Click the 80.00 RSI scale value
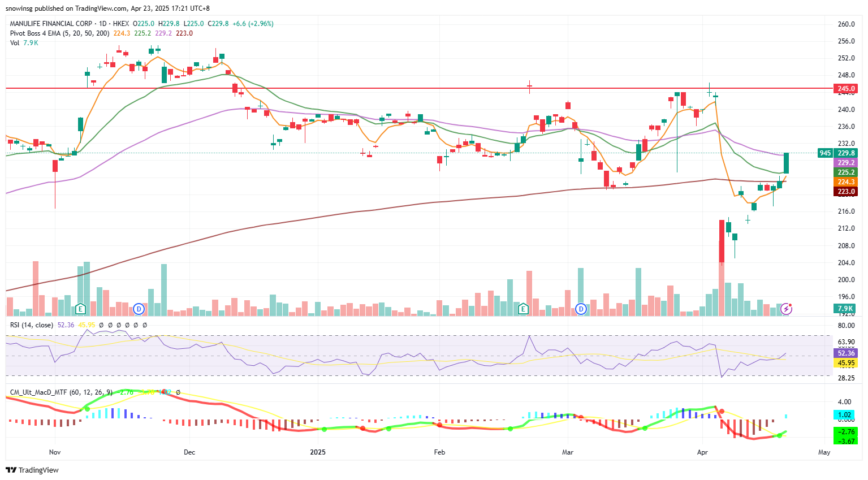This screenshot has width=868, height=480. (x=846, y=326)
